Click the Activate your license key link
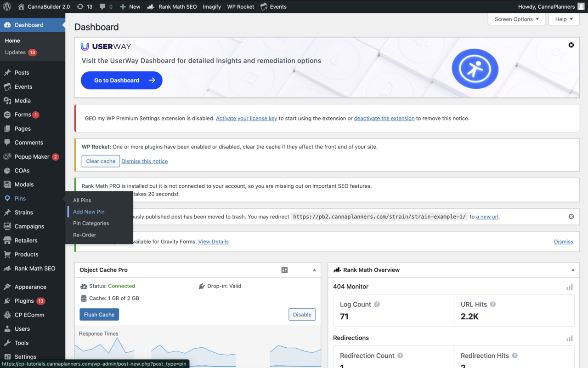 tap(247, 118)
